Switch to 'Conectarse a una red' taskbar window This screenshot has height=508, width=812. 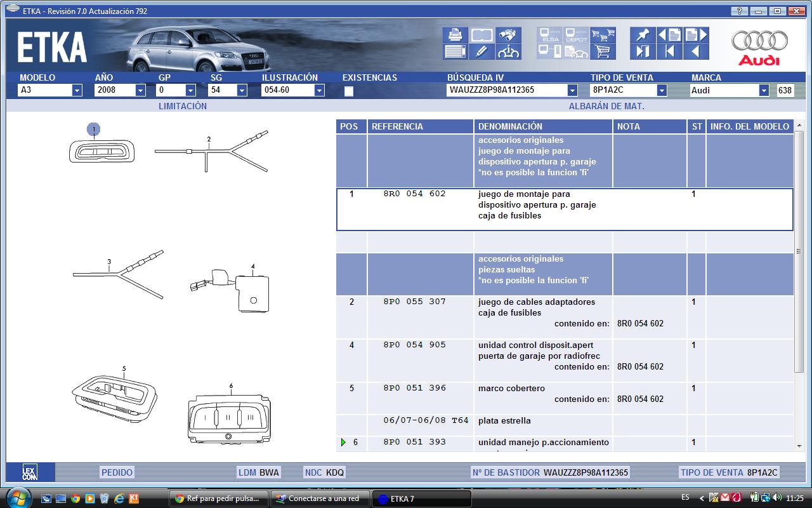pos(320,498)
